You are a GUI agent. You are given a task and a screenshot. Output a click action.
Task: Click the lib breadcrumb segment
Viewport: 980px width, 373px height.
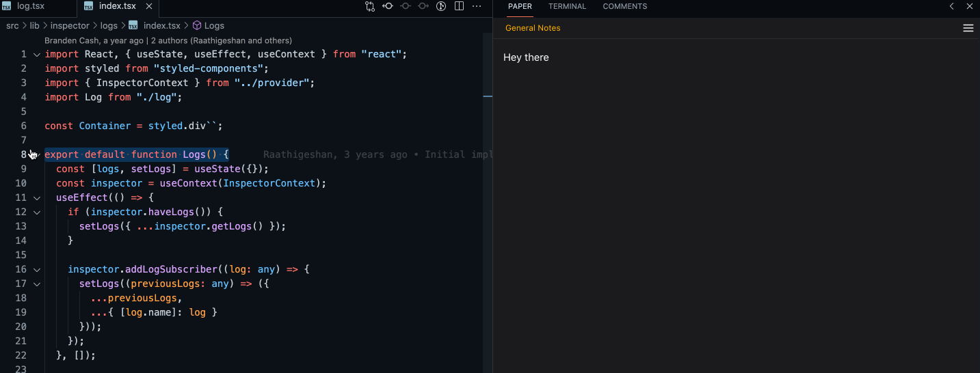click(35, 25)
